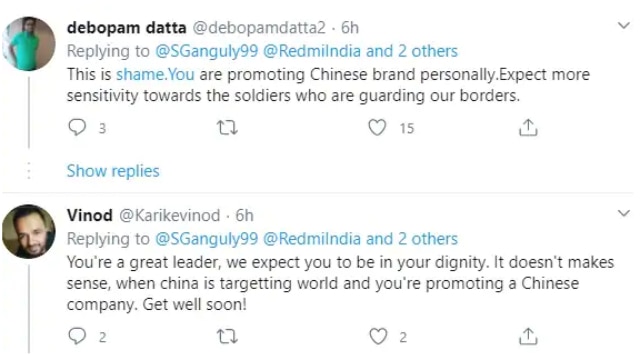Show replies under debopam datta's tweet
Screen dimensions: 640x360
click(113, 171)
